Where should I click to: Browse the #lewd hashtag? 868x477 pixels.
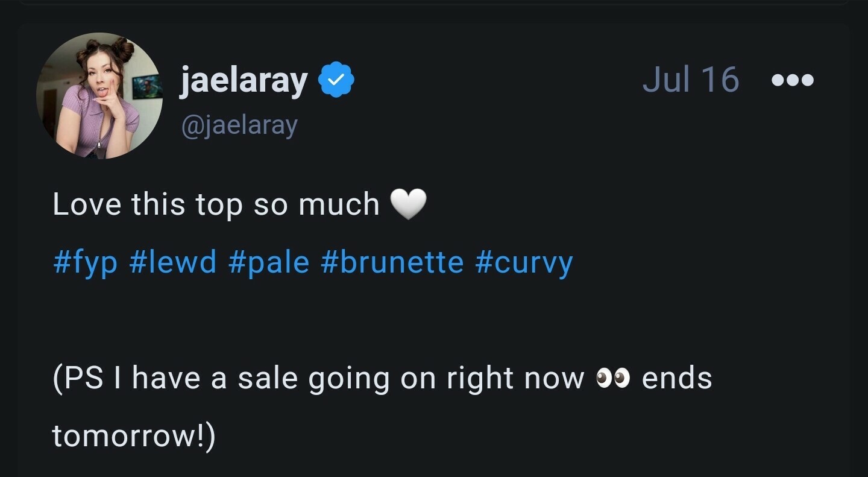point(173,262)
